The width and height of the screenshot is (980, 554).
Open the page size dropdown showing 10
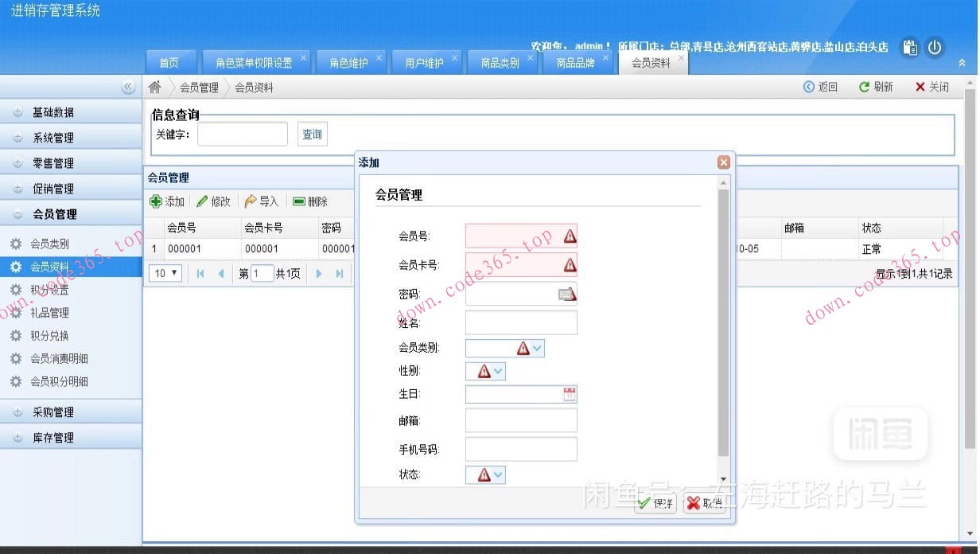(164, 272)
